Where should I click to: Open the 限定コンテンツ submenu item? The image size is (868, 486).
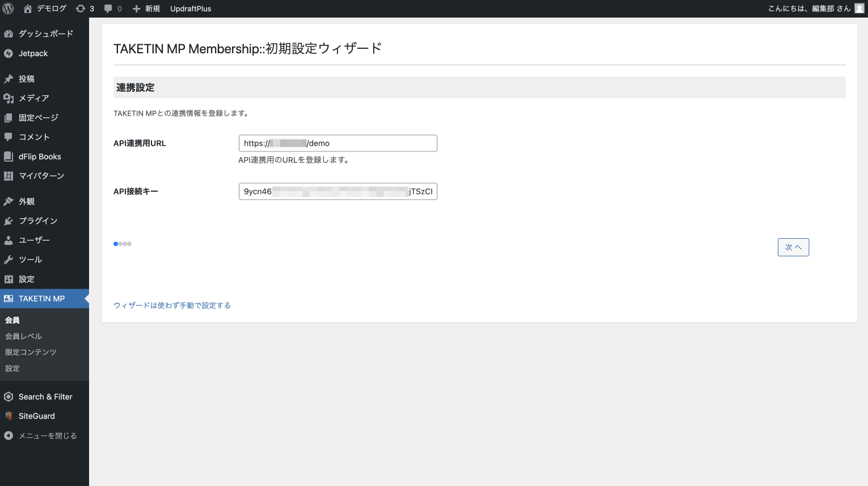coord(31,352)
